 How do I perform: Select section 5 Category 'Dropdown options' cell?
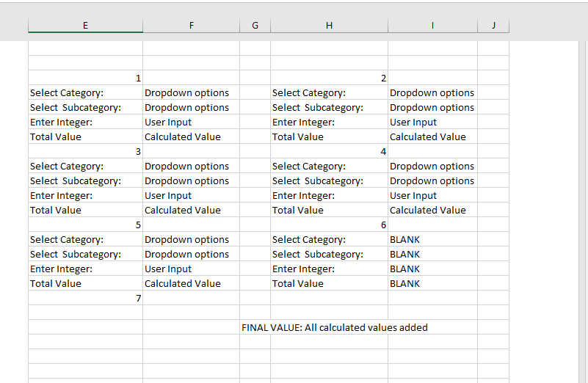point(192,239)
